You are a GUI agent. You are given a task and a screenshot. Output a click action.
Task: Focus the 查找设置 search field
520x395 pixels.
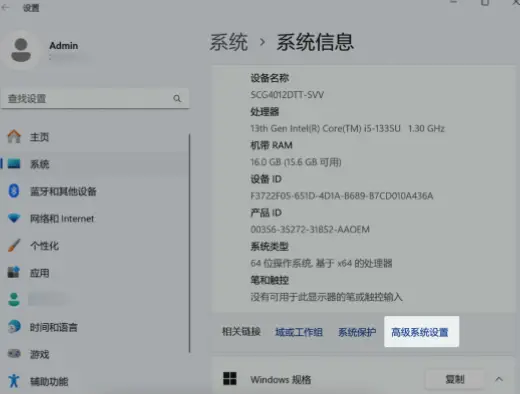(x=95, y=98)
